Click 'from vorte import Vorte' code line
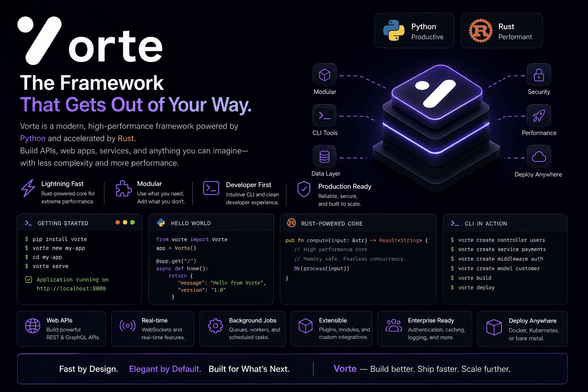588x392 pixels. pos(192,239)
